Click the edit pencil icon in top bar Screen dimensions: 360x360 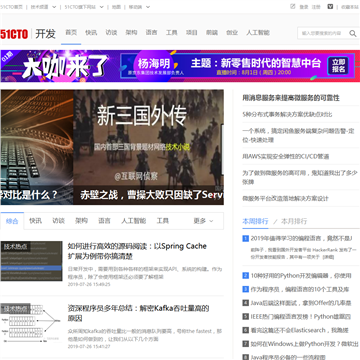tap(293, 6)
